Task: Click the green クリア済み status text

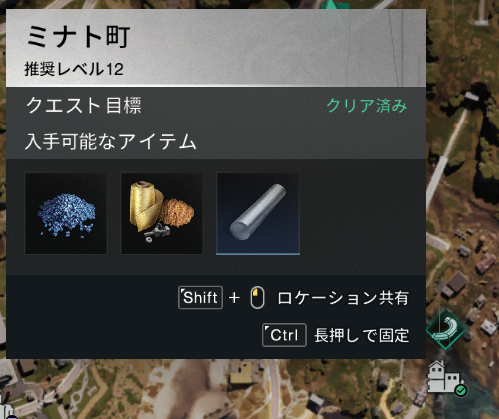Action: pyautogui.click(x=367, y=106)
